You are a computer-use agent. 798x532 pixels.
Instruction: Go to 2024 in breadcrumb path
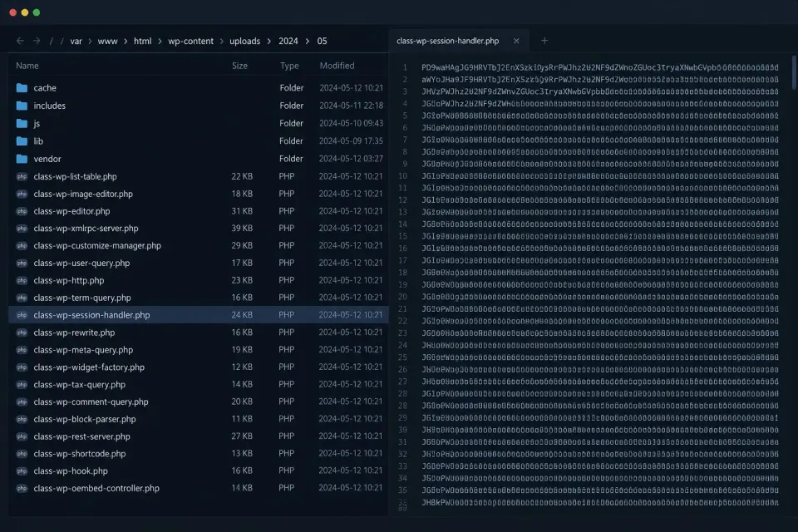click(x=288, y=42)
